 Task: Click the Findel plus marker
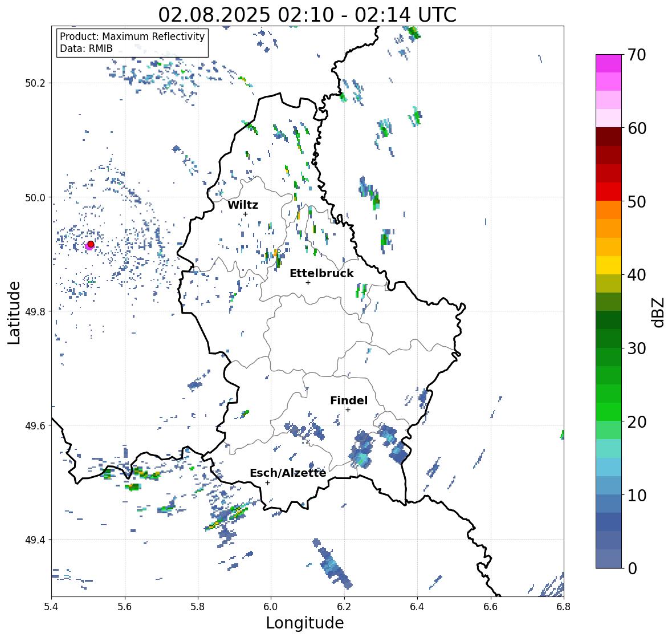click(348, 410)
